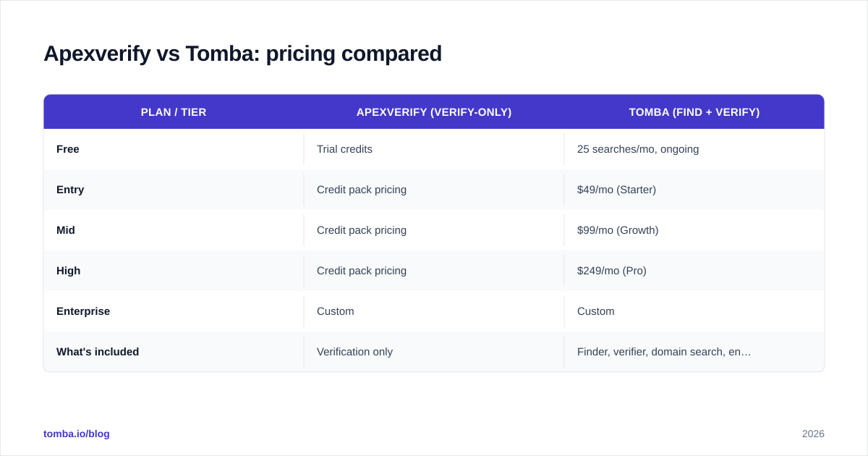Select the 'Free' row label
Image resolution: width=868 pixels, height=456 pixels.
[x=68, y=149]
